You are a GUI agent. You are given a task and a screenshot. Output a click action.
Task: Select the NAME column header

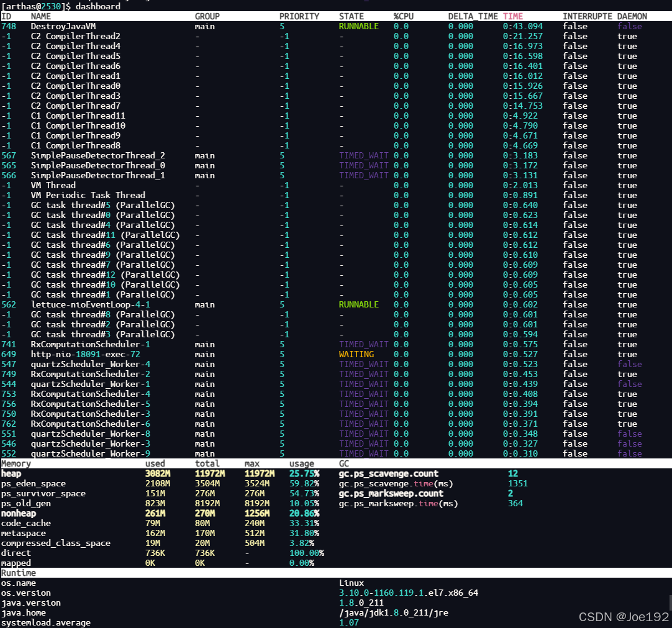(x=41, y=16)
